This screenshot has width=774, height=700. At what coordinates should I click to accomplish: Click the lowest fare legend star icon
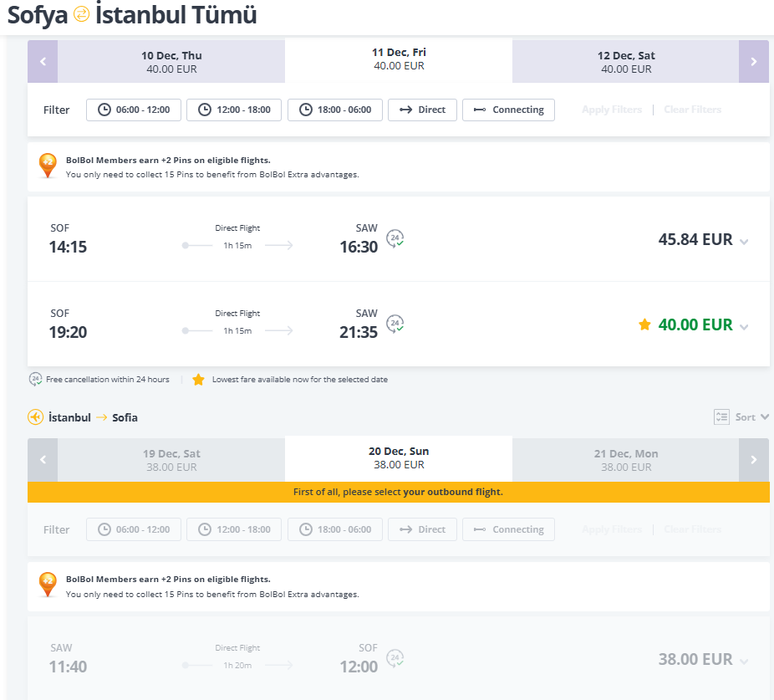(198, 380)
